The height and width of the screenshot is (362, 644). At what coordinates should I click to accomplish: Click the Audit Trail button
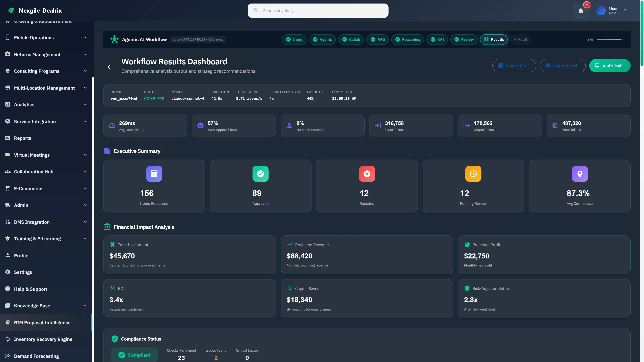pyautogui.click(x=609, y=66)
